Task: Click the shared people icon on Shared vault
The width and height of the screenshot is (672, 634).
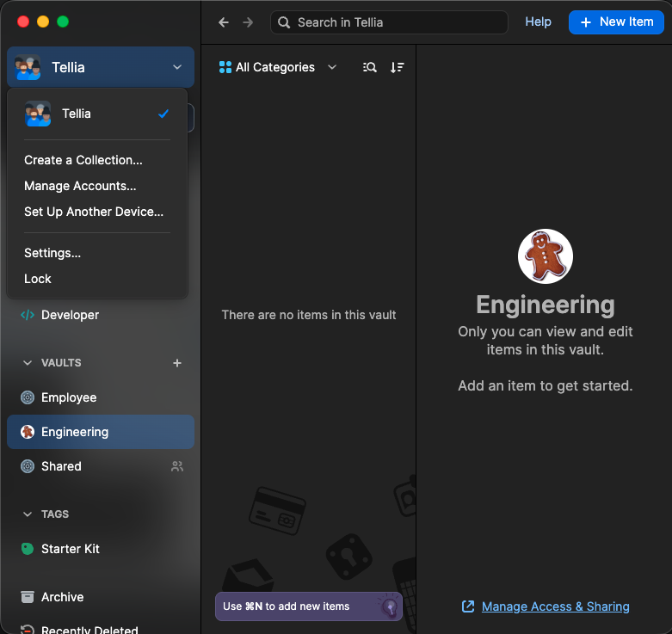Action: 177,466
